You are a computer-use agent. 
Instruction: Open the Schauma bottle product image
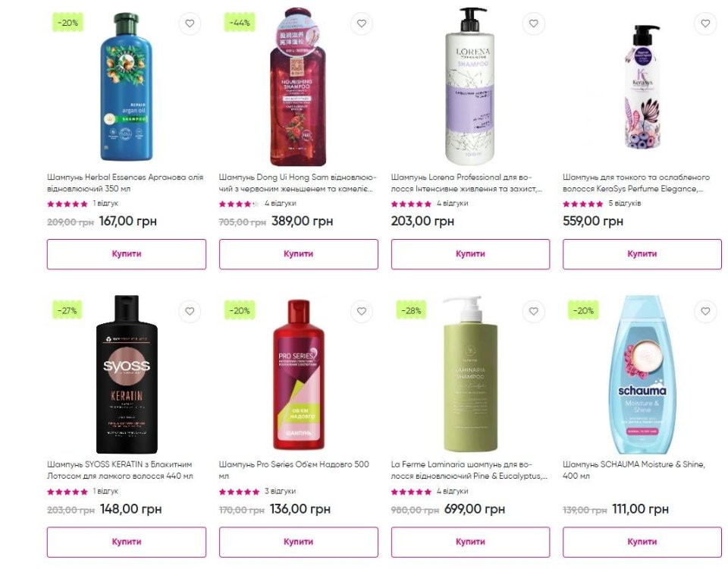tap(642, 374)
